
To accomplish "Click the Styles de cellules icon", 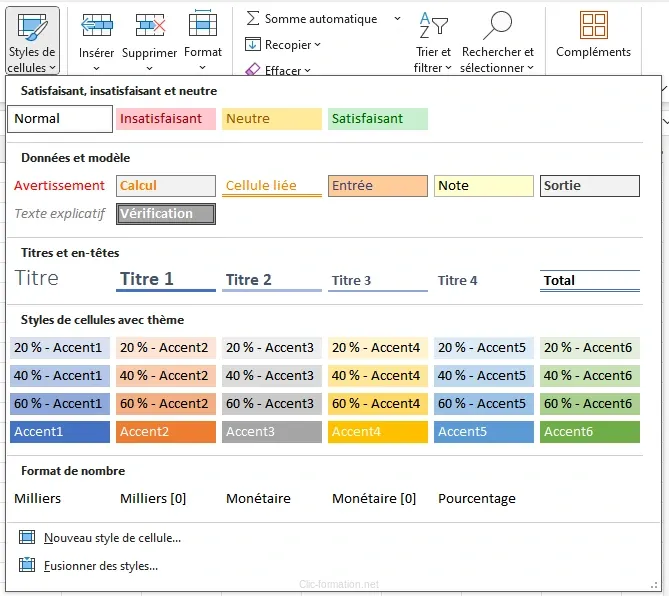I will coord(31,26).
